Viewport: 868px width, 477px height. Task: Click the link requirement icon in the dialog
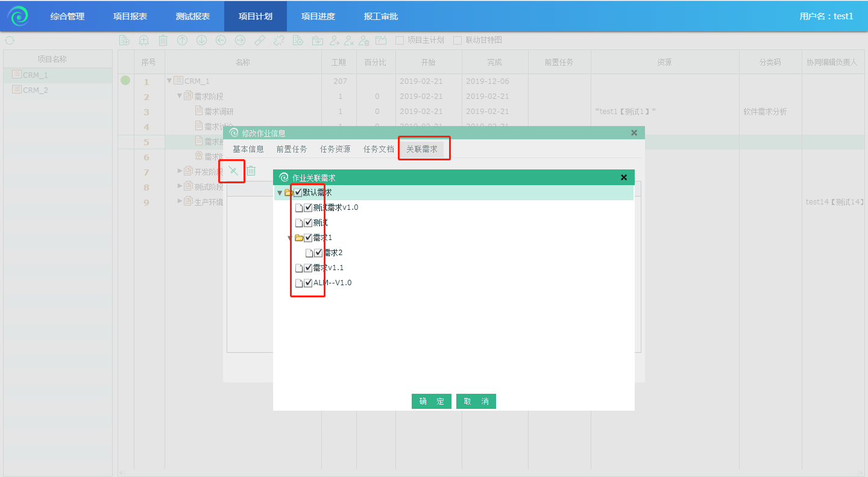233,171
